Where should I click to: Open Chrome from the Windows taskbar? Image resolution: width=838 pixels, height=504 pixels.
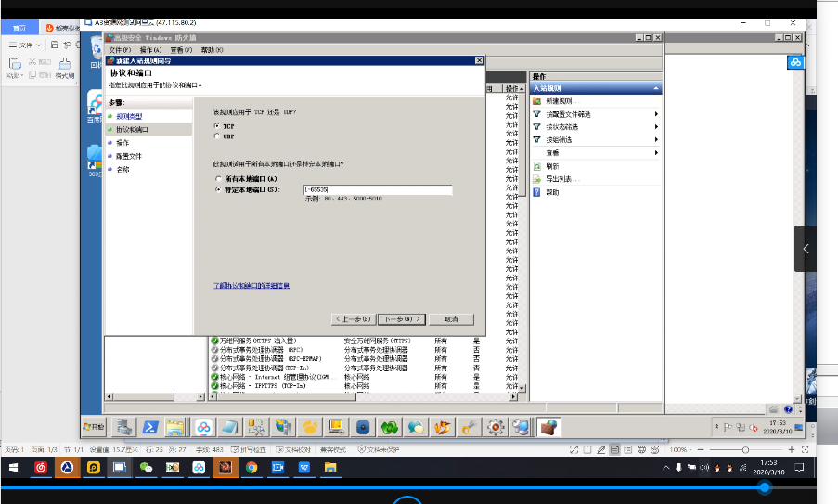(251, 468)
